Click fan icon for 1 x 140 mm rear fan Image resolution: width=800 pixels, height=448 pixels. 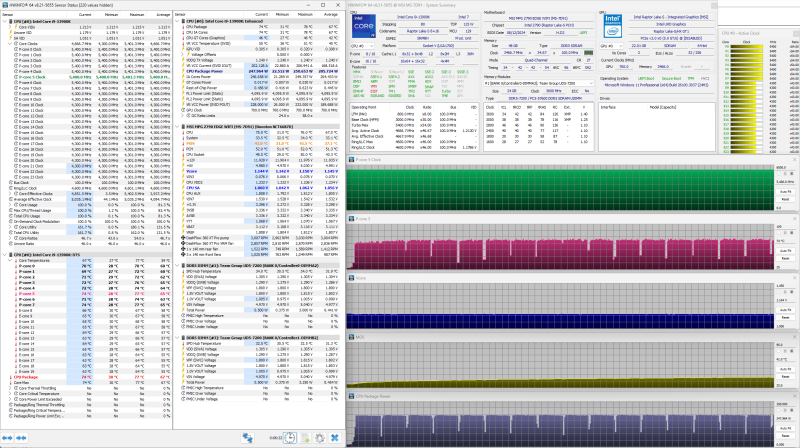[x=183, y=249]
